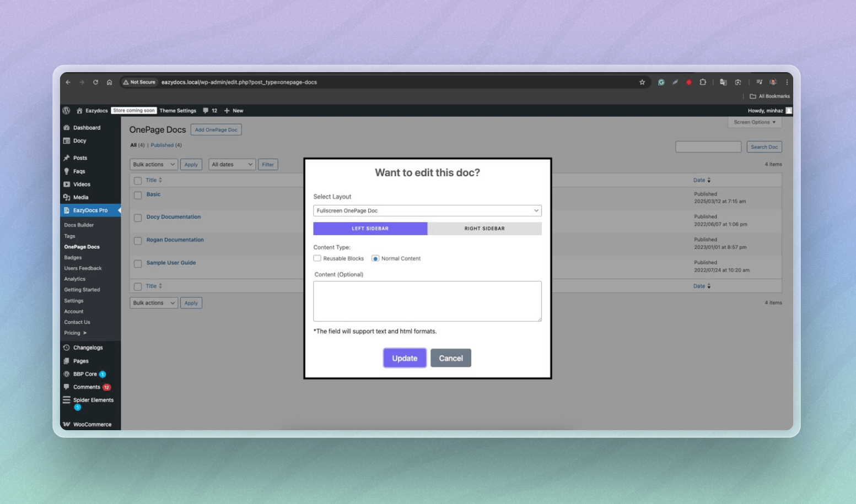Switch to the Right Sidebar tab
This screenshot has height=504, width=856.
(x=484, y=229)
